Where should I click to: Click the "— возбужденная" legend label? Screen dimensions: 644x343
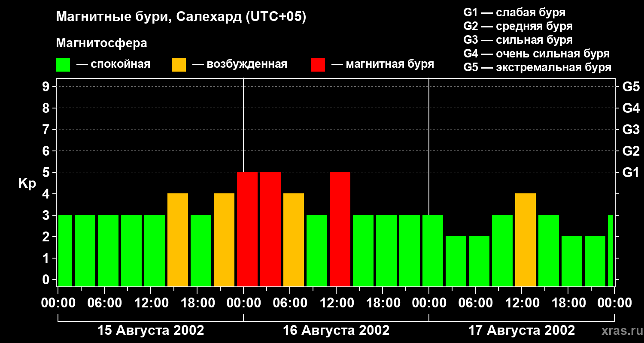click(240, 64)
